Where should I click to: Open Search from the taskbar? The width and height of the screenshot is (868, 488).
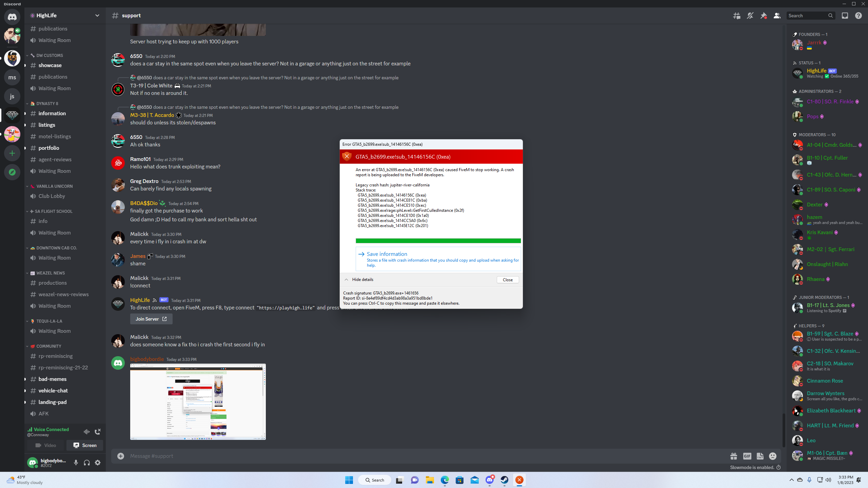pyautogui.click(x=374, y=480)
